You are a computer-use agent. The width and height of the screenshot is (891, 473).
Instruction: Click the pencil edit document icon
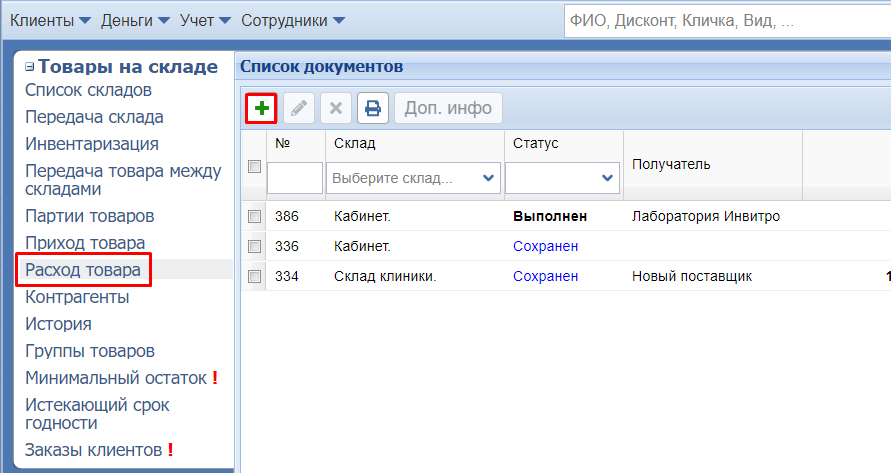point(298,108)
